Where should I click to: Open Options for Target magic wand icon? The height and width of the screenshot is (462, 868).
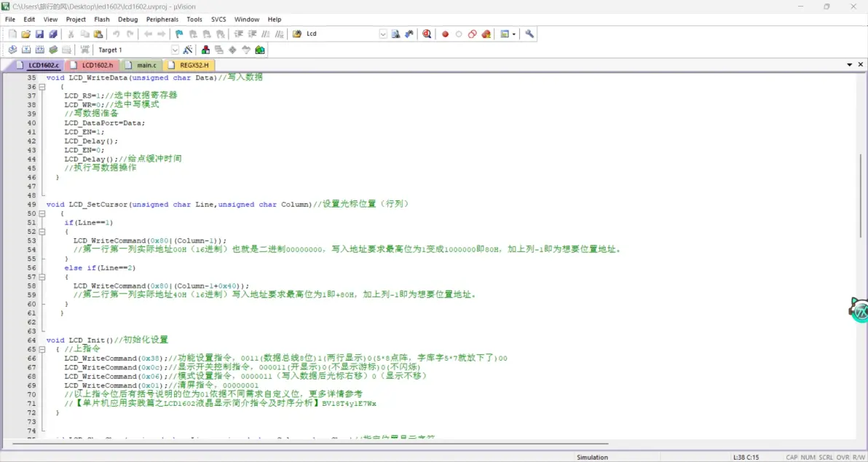pos(188,50)
